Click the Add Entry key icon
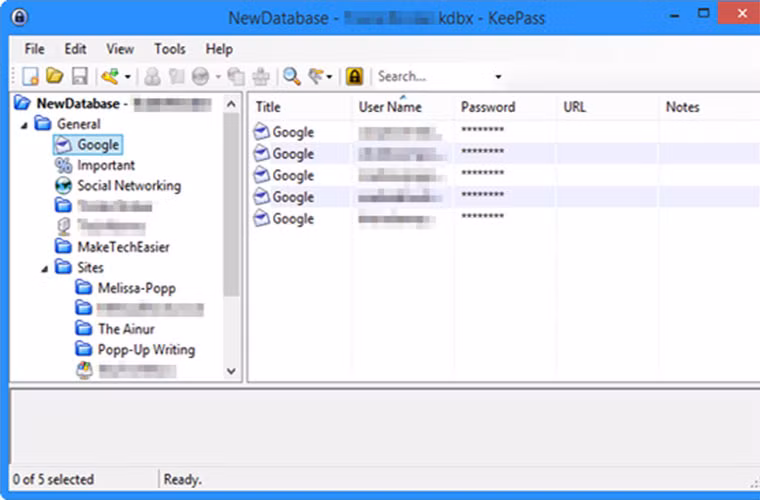The height and width of the screenshot is (500, 760). 110,76
